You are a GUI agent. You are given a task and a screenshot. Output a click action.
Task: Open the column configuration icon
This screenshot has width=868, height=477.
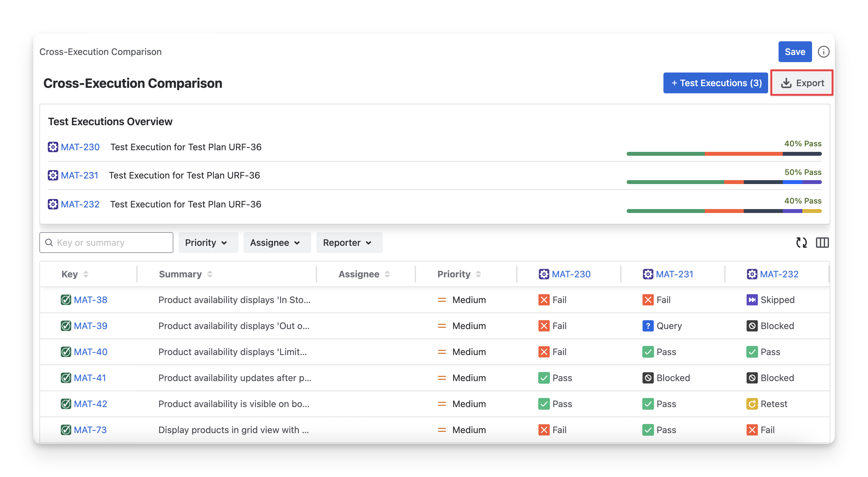tap(822, 243)
